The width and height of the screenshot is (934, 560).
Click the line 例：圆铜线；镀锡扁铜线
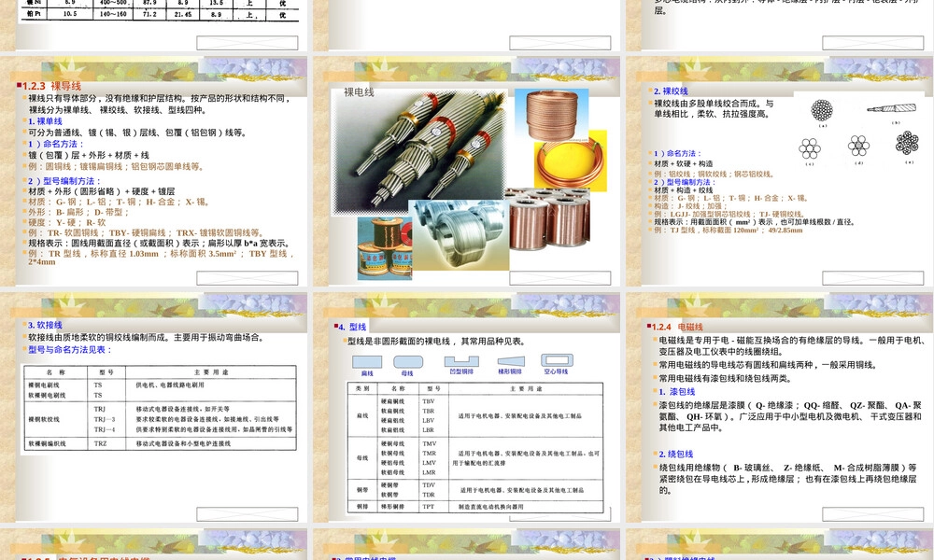coord(116,167)
